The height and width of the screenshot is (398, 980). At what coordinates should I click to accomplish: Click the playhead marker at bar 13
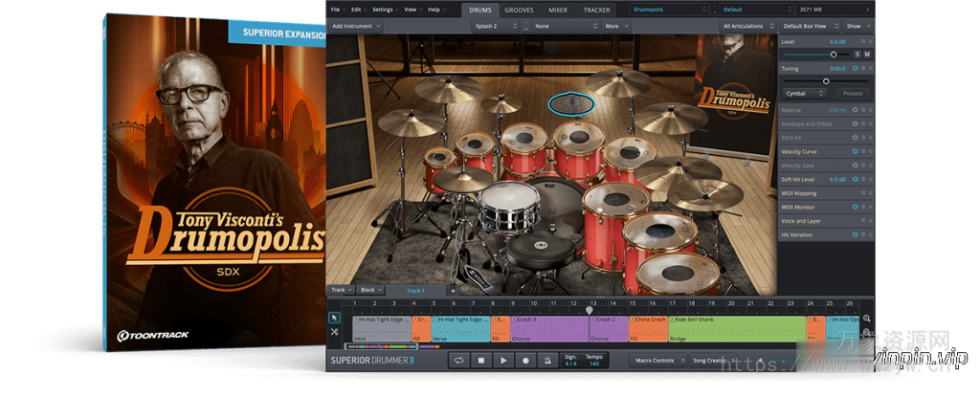[x=589, y=309]
